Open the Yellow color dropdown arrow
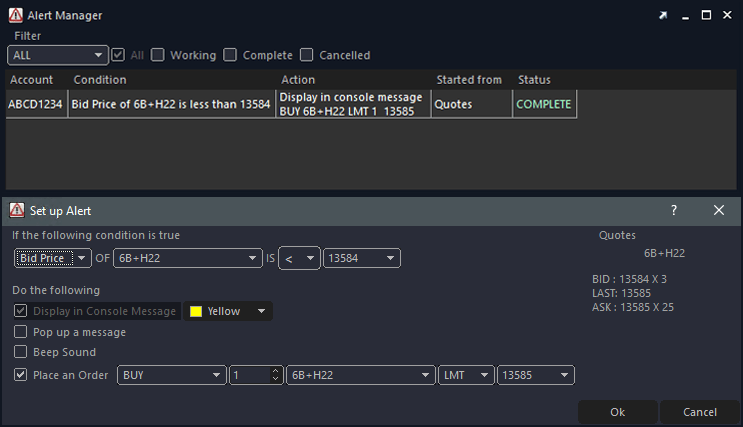The width and height of the screenshot is (743, 427). (261, 311)
